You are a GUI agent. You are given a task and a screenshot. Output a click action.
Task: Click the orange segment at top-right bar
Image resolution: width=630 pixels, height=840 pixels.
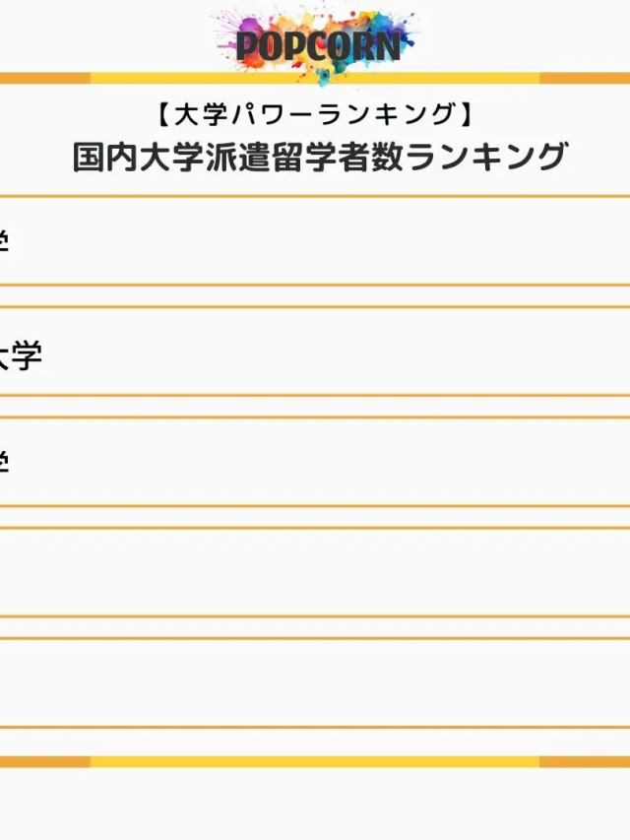click(585, 78)
